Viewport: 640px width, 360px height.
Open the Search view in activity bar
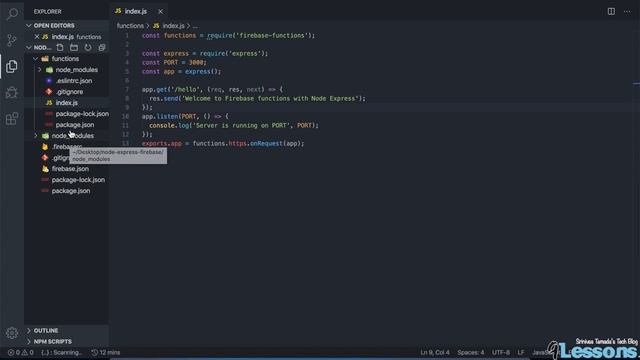coord(12,14)
